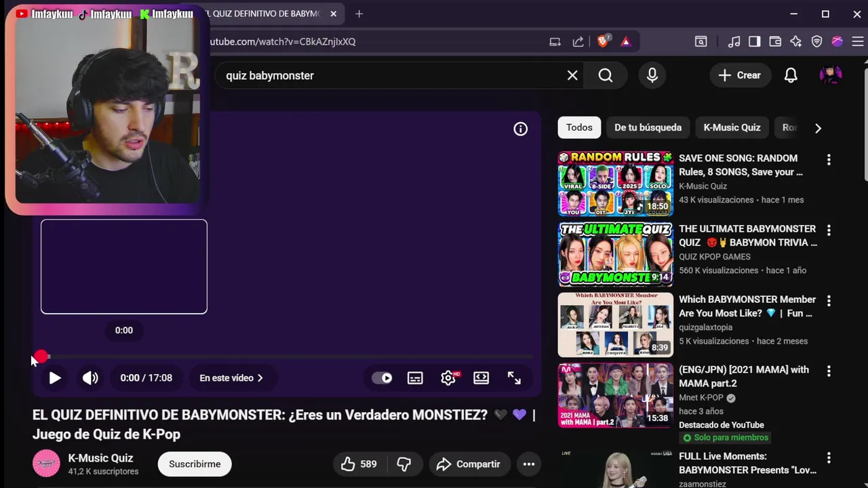This screenshot has height=488, width=868.
Task: Open browser profile avatar
Action: pos(837,41)
